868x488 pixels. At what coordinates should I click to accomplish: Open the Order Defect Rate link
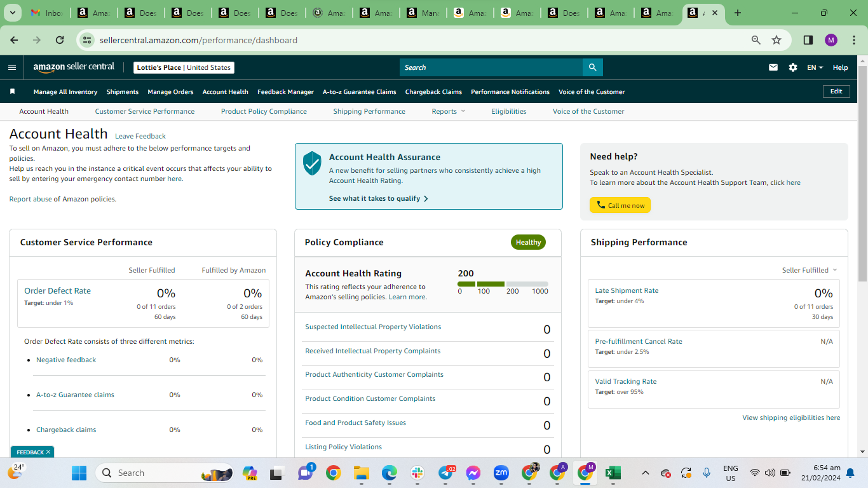(x=57, y=290)
